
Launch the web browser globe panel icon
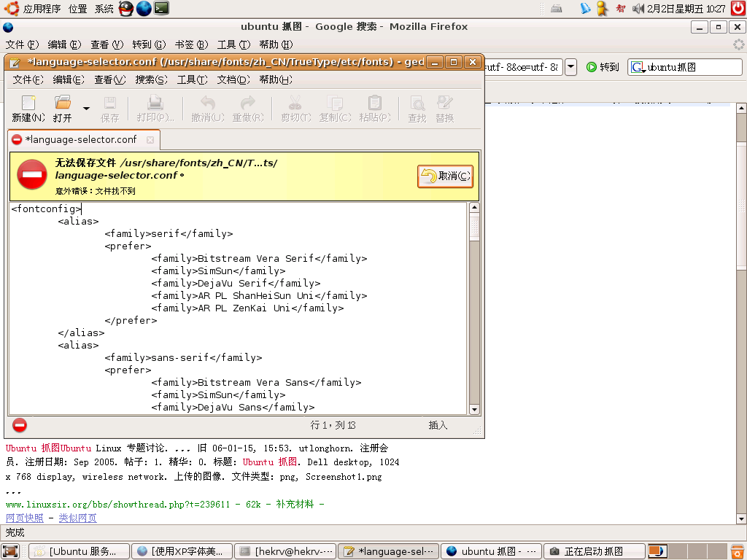click(x=144, y=9)
